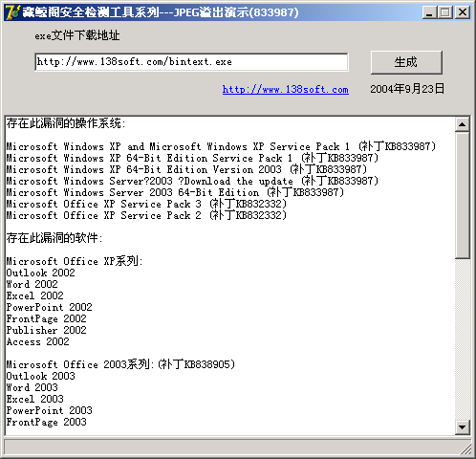Viewport: 476px width, 459px height.
Task: Click the Outlook 2002 text line
Action: (41, 273)
